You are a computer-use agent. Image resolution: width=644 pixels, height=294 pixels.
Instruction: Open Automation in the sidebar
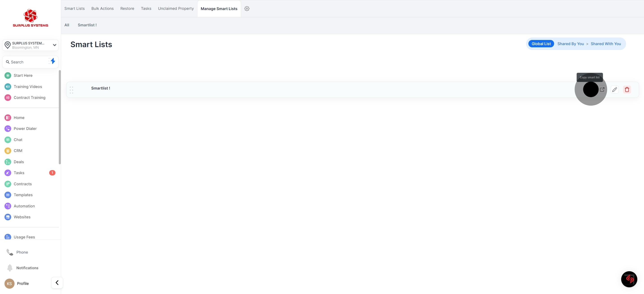pyautogui.click(x=24, y=206)
